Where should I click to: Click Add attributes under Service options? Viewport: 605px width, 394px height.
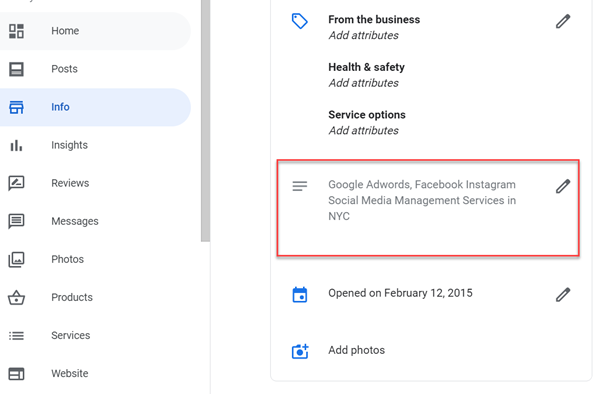point(363,130)
